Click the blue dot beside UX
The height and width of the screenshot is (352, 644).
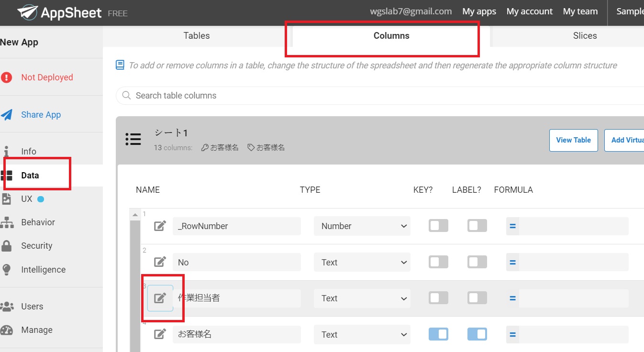click(41, 199)
